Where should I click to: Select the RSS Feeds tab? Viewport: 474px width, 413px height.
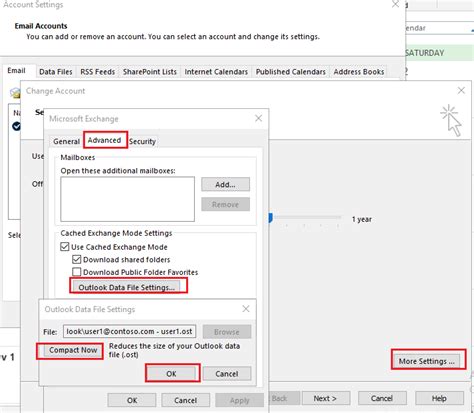[x=97, y=72]
